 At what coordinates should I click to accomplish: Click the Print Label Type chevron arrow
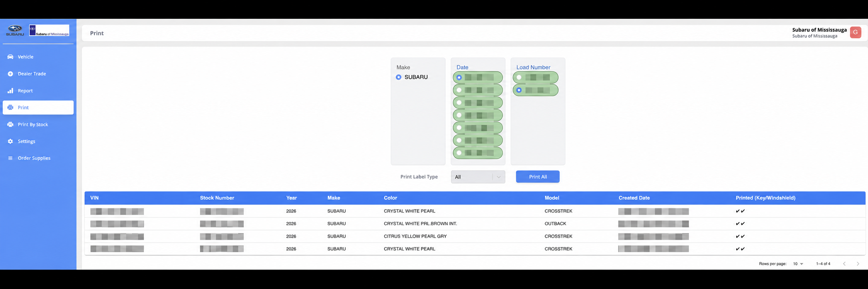click(x=499, y=177)
